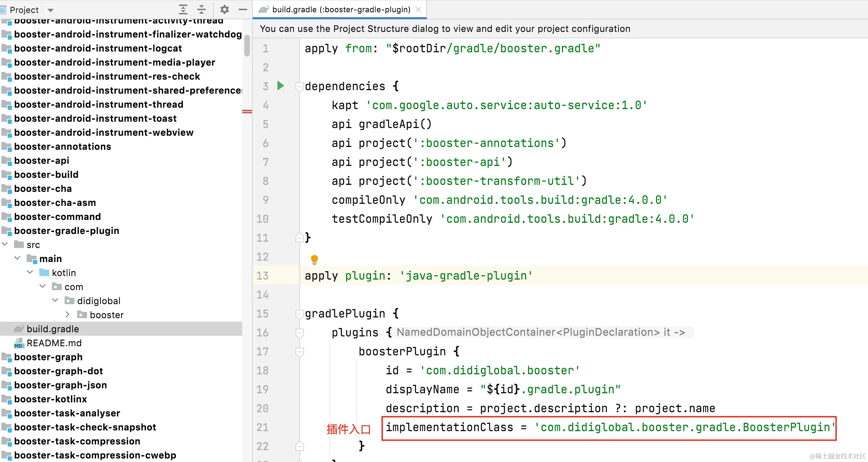Open the Project panel gear settings

(225, 9)
